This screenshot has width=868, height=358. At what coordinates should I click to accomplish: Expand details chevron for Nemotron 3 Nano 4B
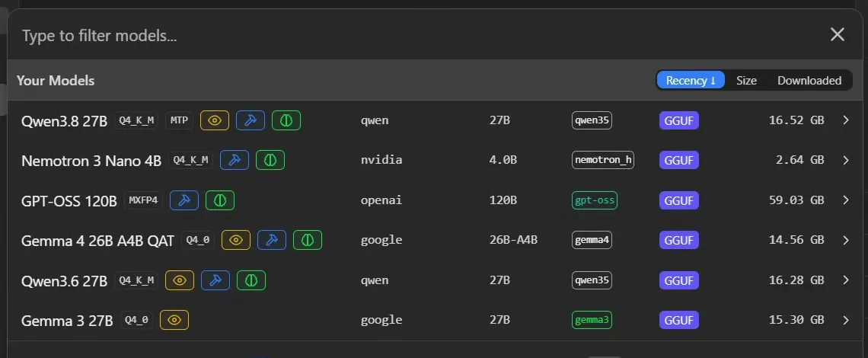[x=845, y=160]
